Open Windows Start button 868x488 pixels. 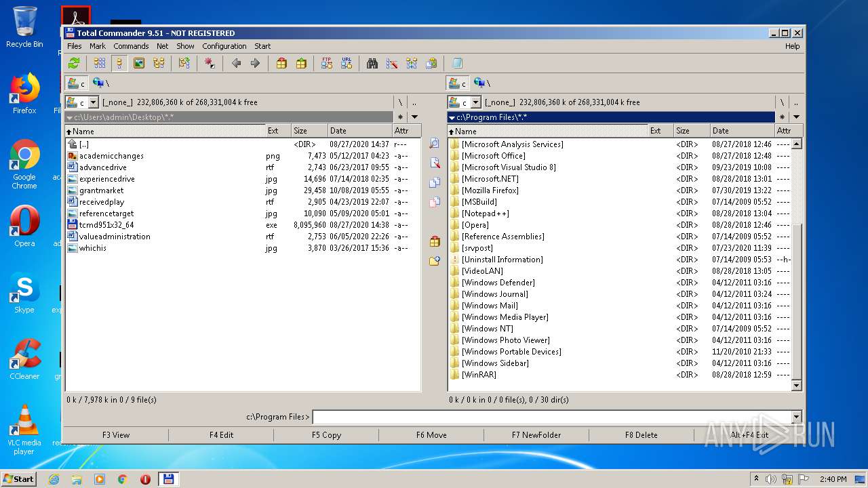pyautogui.click(x=18, y=479)
